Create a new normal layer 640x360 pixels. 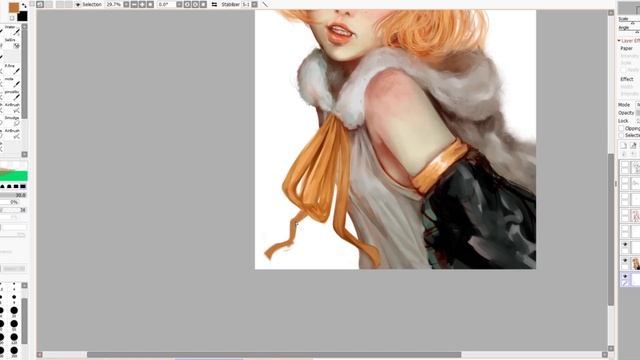[624, 146]
